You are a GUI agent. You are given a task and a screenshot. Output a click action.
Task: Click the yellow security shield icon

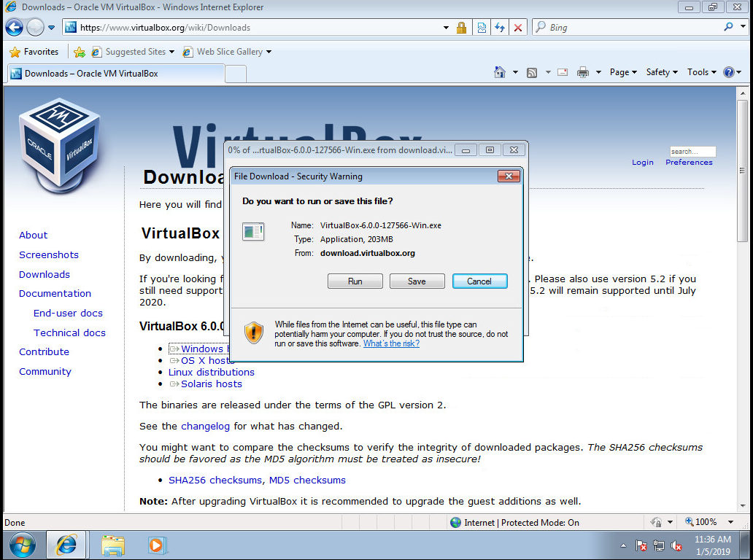point(254,332)
